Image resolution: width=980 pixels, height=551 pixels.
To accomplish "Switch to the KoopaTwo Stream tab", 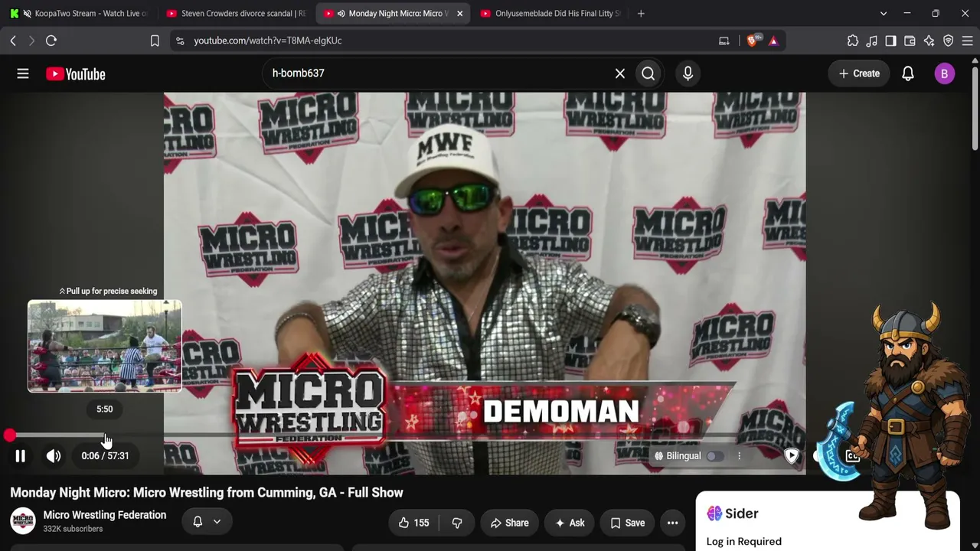I will [78, 13].
